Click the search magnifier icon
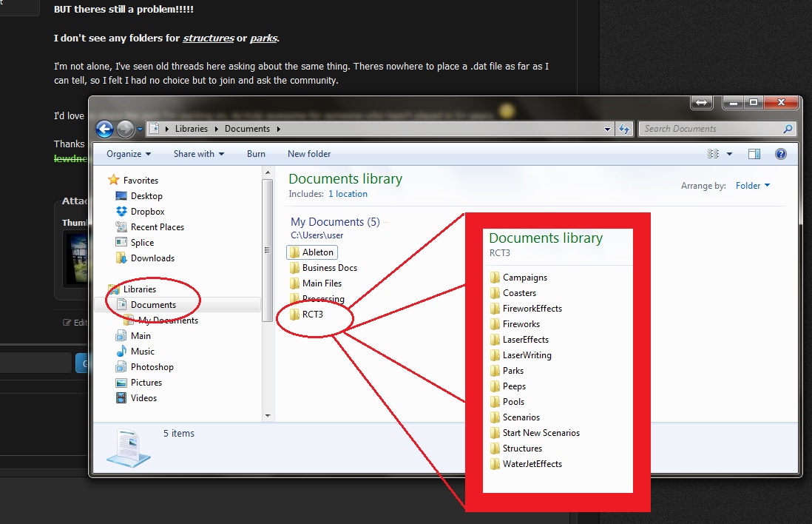812x524 pixels. click(x=788, y=129)
